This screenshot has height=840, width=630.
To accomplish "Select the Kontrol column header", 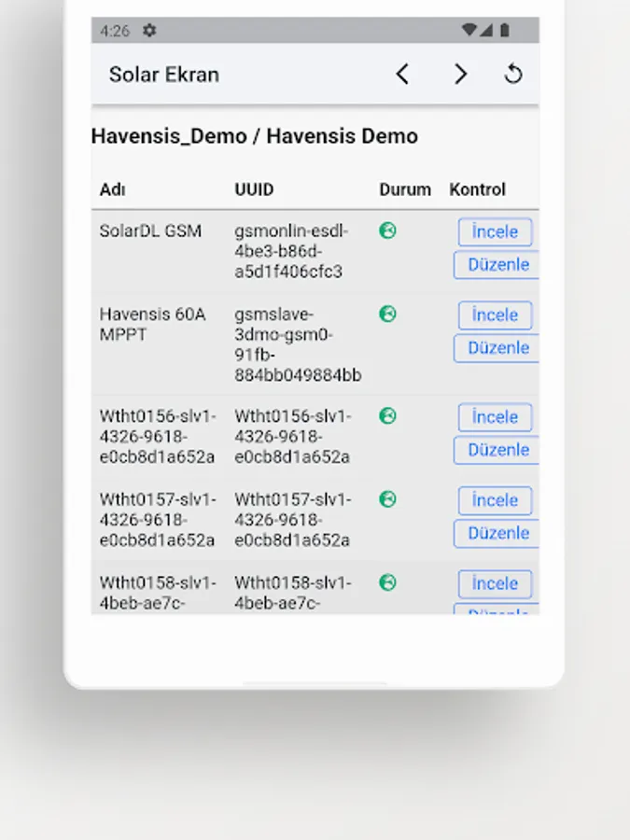I will 477,189.
